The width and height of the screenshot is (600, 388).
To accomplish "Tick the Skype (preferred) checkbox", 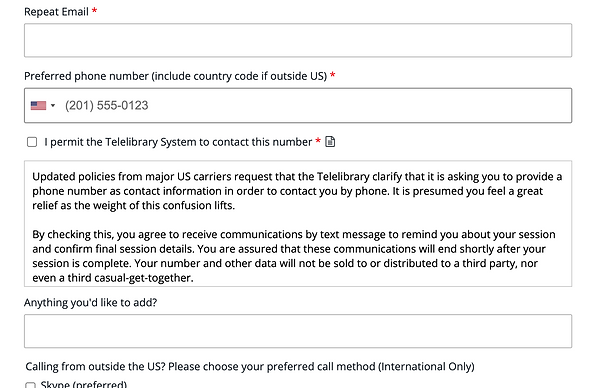I will [x=30, y=385].
